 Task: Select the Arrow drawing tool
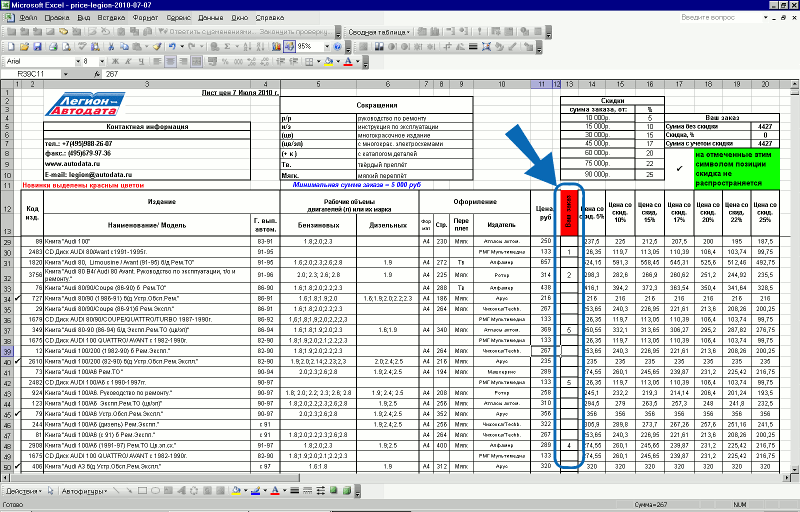130,491
